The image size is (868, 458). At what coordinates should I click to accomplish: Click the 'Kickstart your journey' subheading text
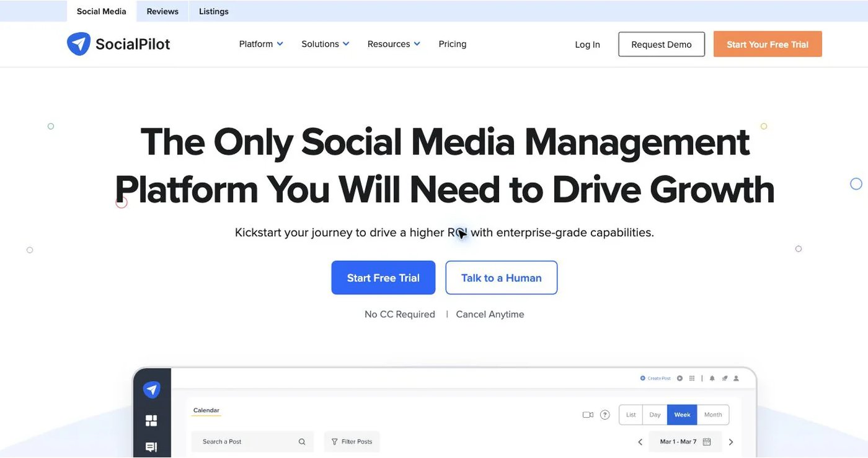(x=445, y=233)
